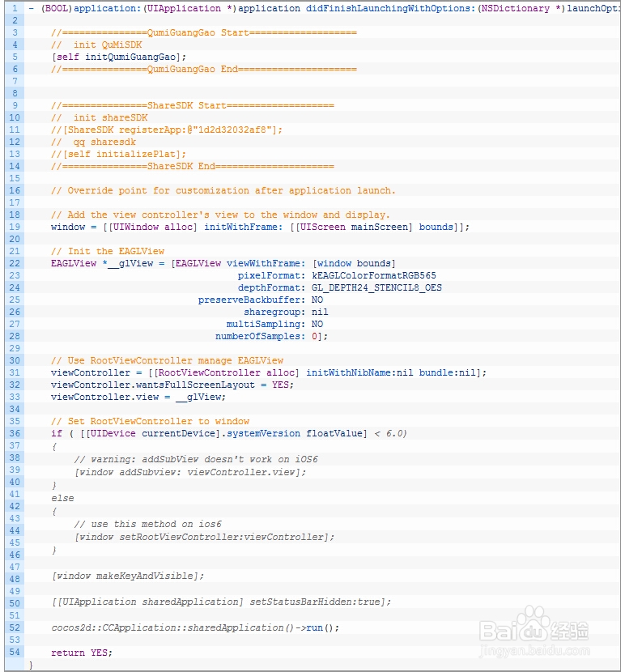Click the "// Init the EAGLView" comment
This screenshot has height=672, width=625.
click(x=108, y=251)
